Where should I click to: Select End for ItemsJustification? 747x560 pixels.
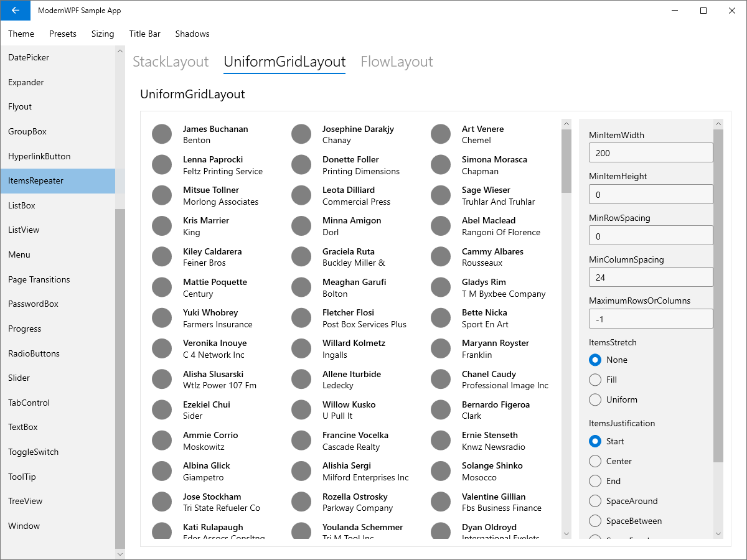pyautogui.click(x=605, y=481)
